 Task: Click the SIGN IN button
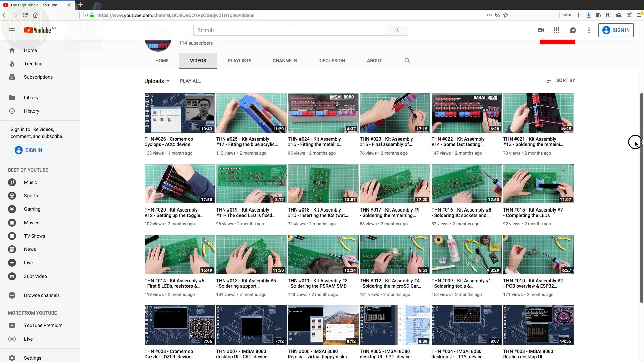pos(616,30)
